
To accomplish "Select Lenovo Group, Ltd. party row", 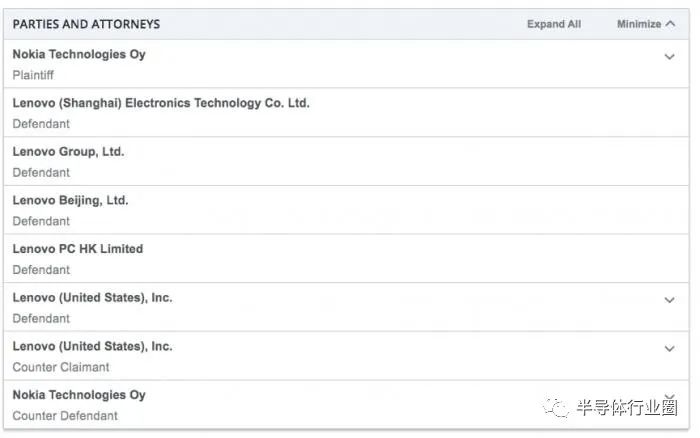I will coord(346,161).
